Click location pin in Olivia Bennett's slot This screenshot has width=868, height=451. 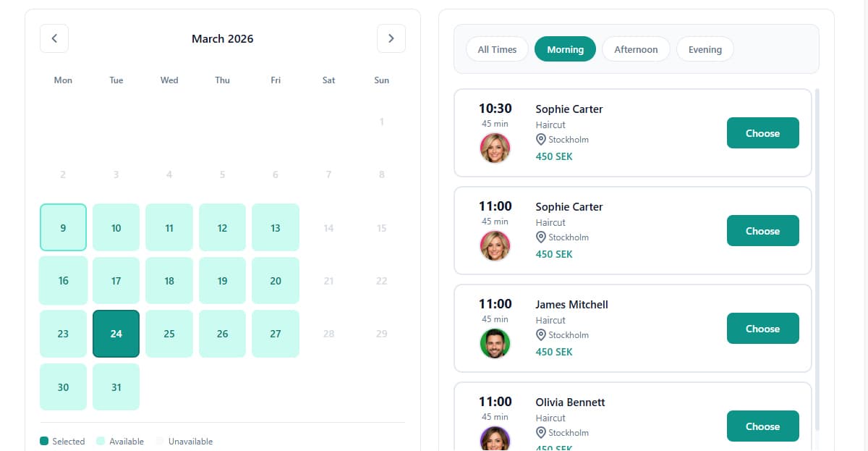pos(540,432)
